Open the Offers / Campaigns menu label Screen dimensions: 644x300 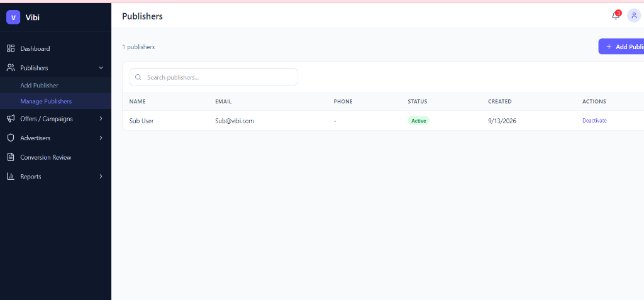(x=47, y=119)
